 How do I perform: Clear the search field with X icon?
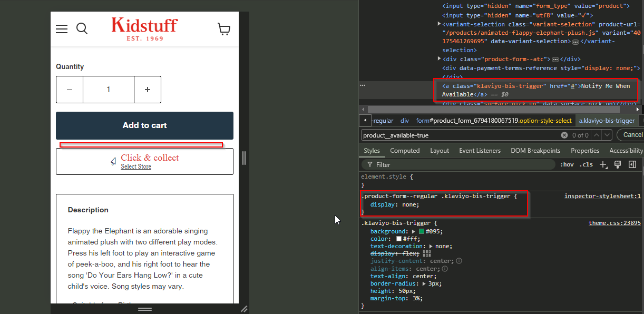pos(564,135)
